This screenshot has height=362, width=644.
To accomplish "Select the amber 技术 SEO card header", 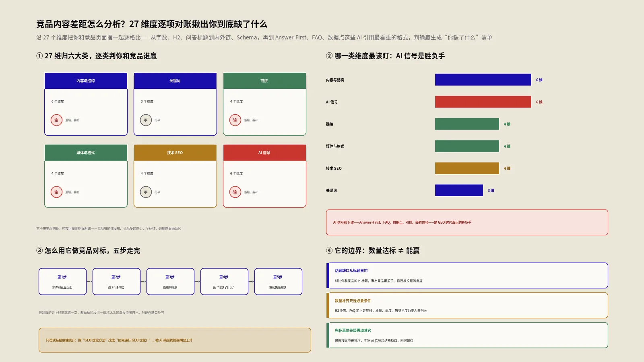I will (175, 153).
